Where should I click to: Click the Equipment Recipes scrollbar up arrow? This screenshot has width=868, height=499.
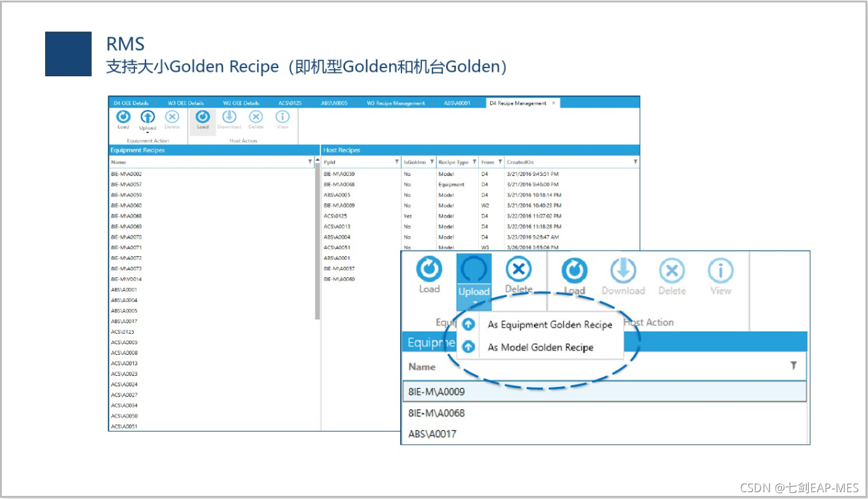pyautogui.click(x=318, y=160)
